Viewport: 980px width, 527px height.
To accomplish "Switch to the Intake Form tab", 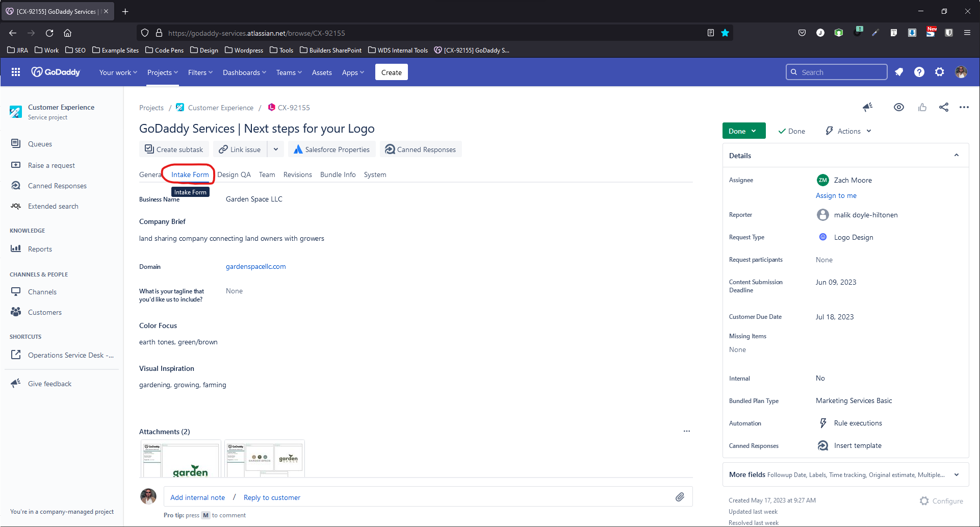I will (x=190, y=174).
